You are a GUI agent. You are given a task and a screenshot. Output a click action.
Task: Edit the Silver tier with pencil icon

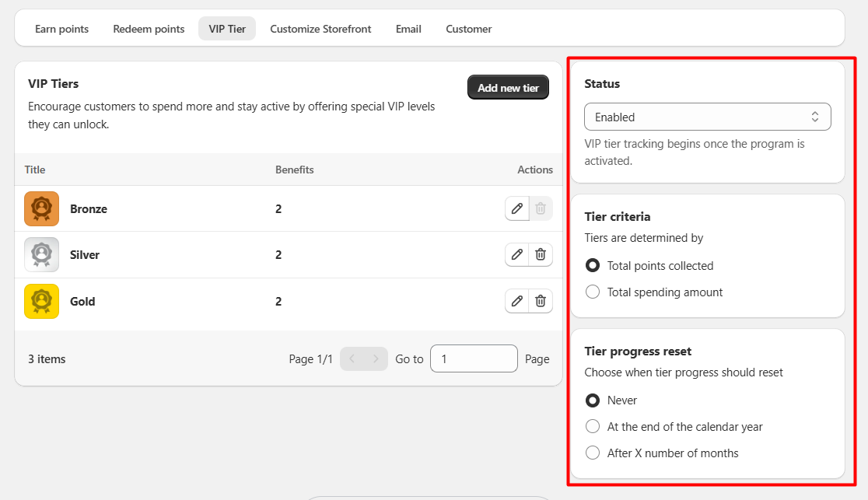[516, 254]
